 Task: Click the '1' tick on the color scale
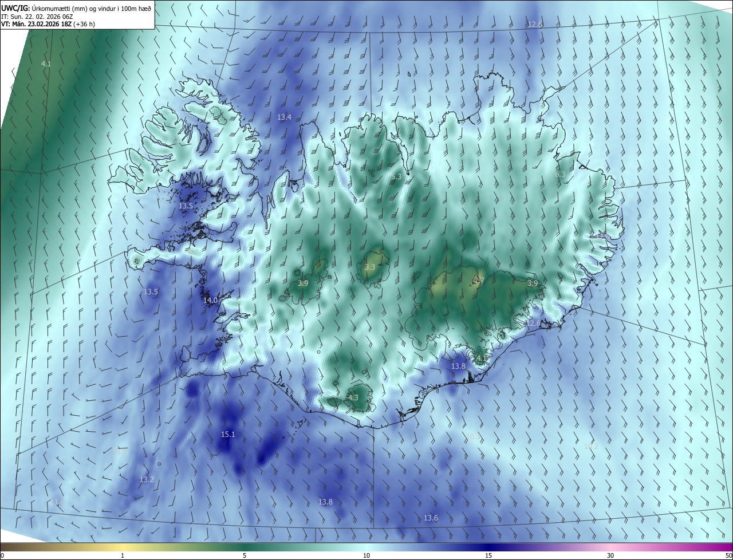(x=123, y=555)
